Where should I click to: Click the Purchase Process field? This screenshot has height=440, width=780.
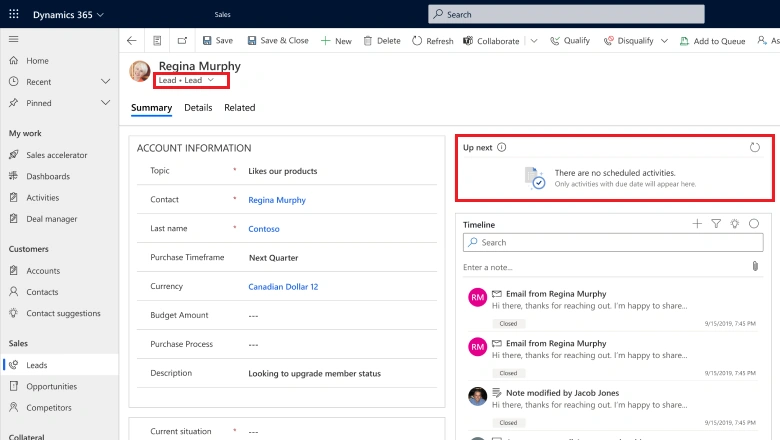click(253, 344)
